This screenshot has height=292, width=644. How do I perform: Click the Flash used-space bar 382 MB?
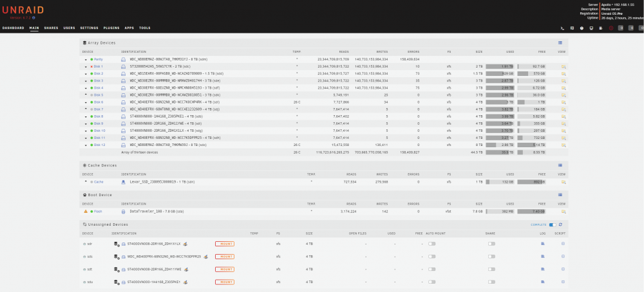pos(500,212)
